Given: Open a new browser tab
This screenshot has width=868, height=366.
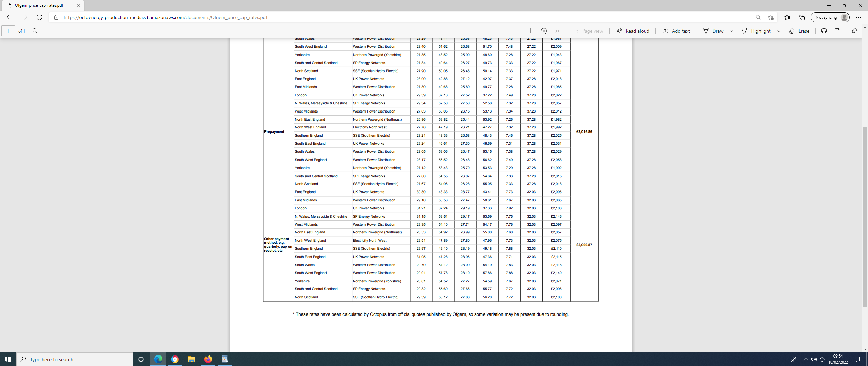Looking at the screenshot, I should (x=90, y=5).
